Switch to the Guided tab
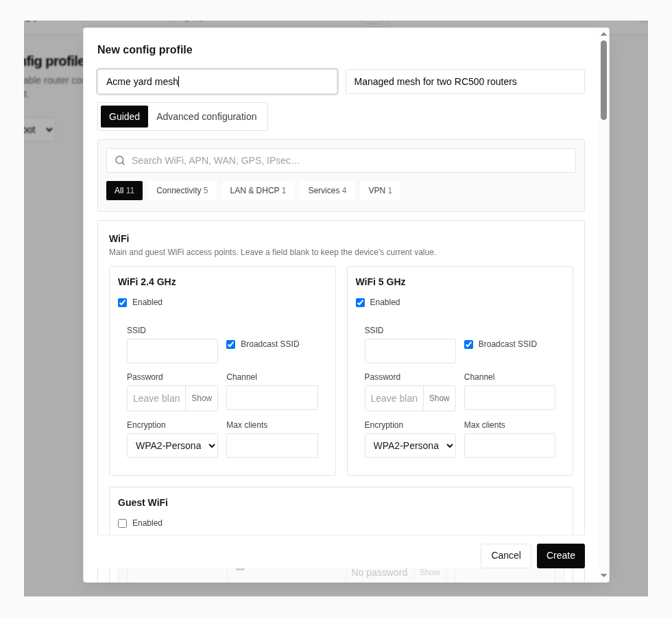Screen dimensions: 672x617 click(x=124, y=117)
